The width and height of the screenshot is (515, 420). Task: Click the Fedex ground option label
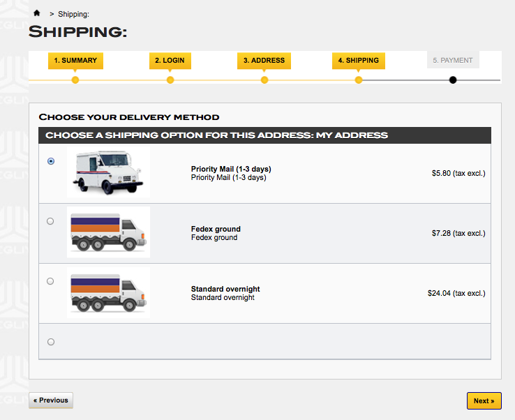point(216,229)
